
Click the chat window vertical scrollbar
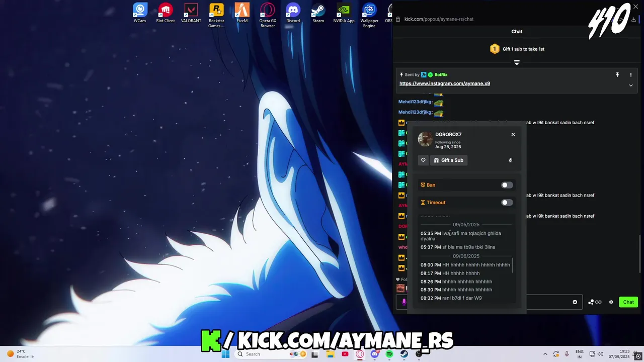(640, 254)
